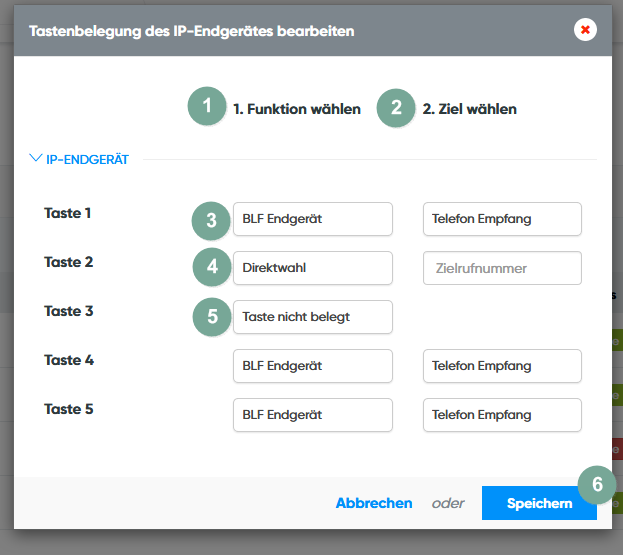This screenshot has width=623, height=555.
Task: Open Taste 1 function dropdown
Action: (312, 219)
